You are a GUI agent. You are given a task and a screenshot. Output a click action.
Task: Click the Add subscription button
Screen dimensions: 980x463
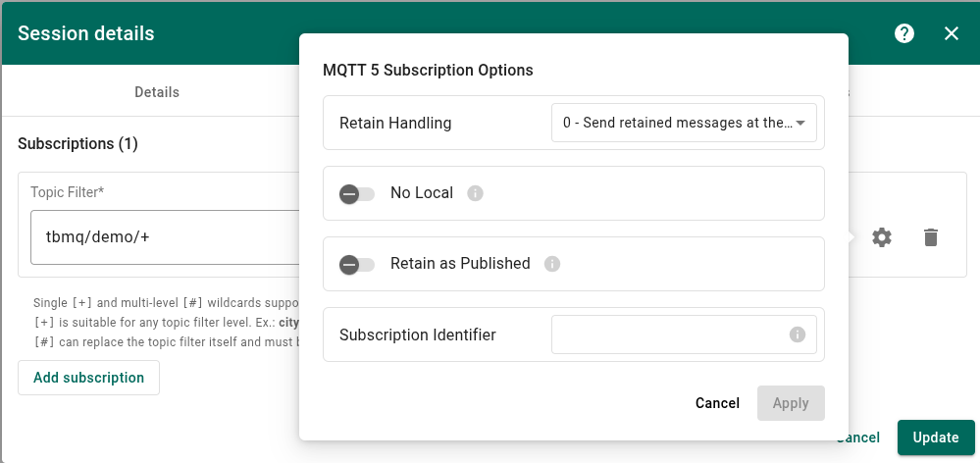pyautogui.click(x=88, y=378)
